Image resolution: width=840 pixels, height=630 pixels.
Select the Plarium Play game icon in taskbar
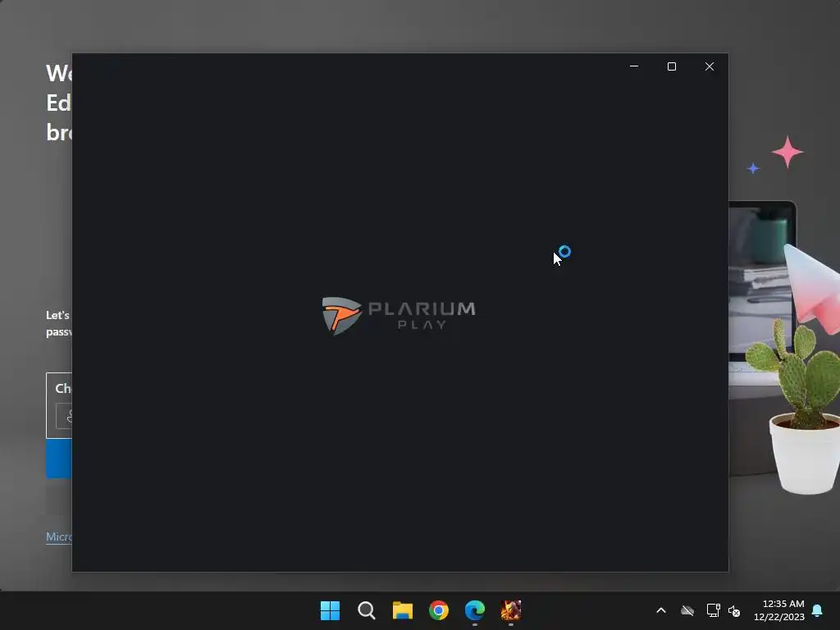coord(510,610)
